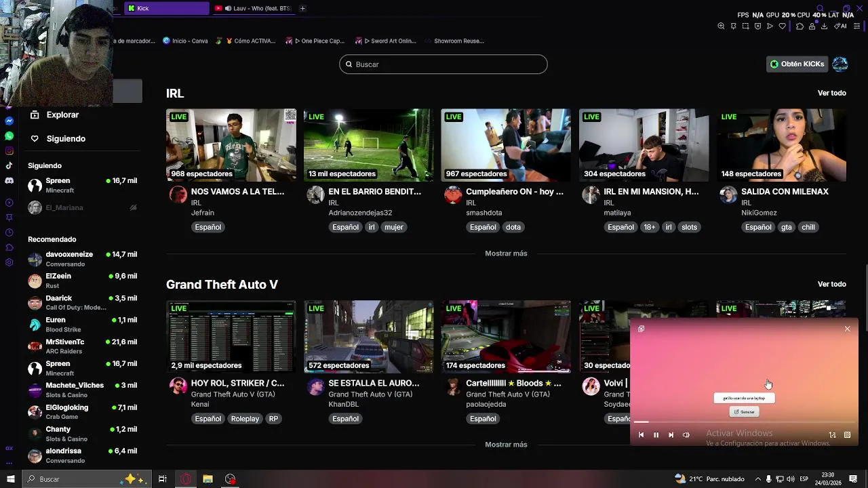The width and height of the screenshot is (868, 488).
Task: Open the downloads icon in browser toolbar
Action: click(824, 26)
